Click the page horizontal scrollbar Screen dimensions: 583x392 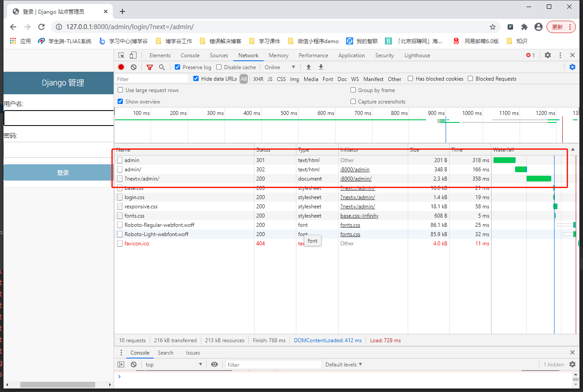57,385
